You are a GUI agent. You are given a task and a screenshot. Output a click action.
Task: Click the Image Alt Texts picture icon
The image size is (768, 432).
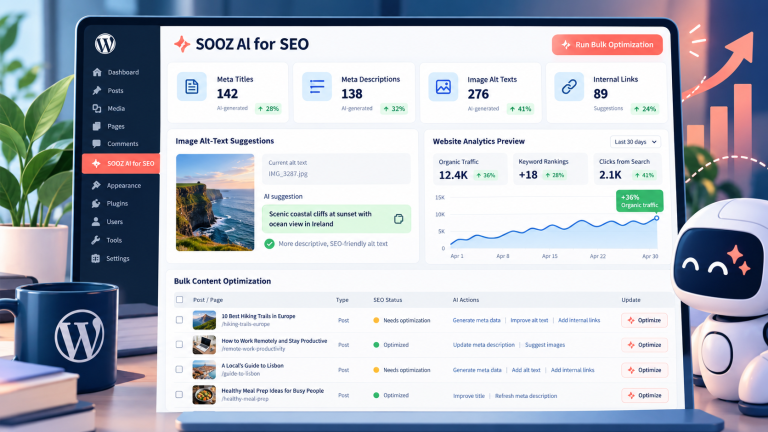443,87
